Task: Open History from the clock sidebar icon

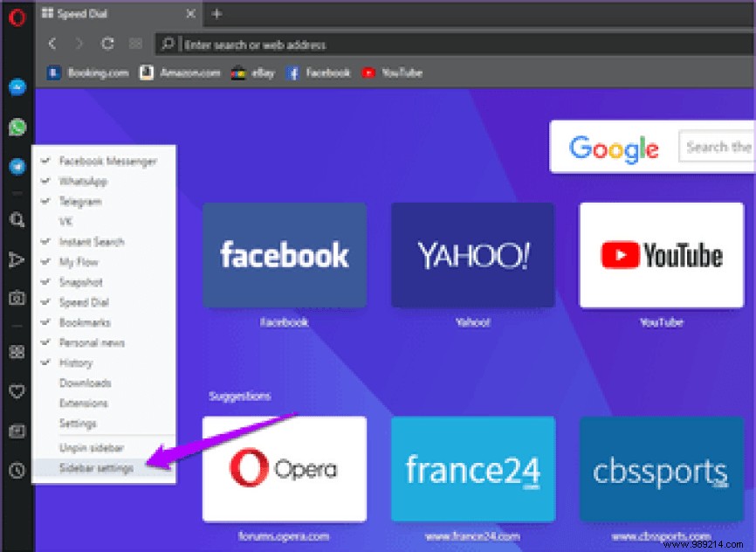Action: click(16, 472)
